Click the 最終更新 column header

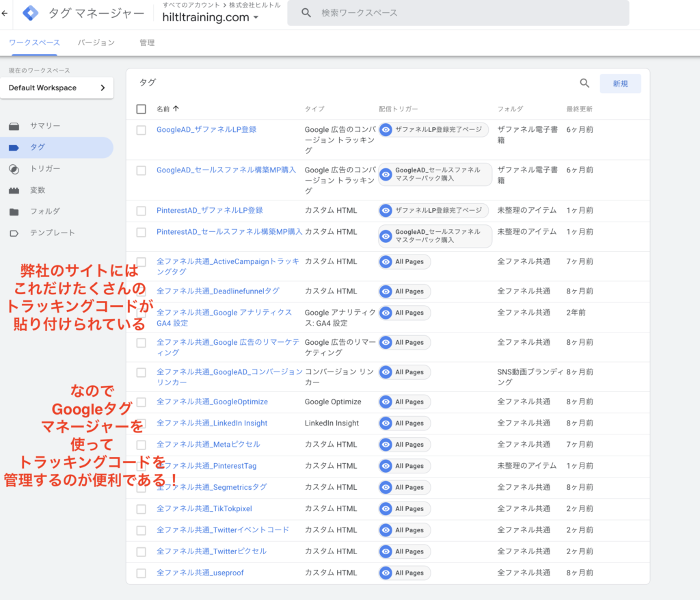(579, 109)
